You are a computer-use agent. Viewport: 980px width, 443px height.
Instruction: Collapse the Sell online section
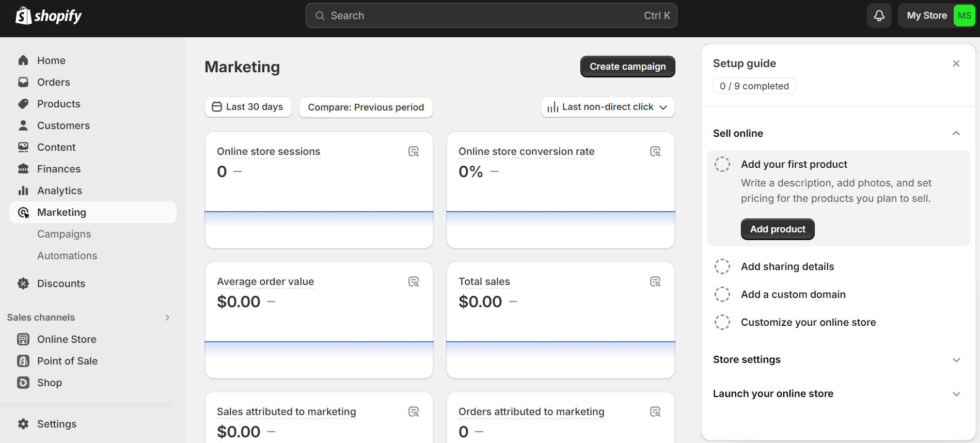point(956,133)
